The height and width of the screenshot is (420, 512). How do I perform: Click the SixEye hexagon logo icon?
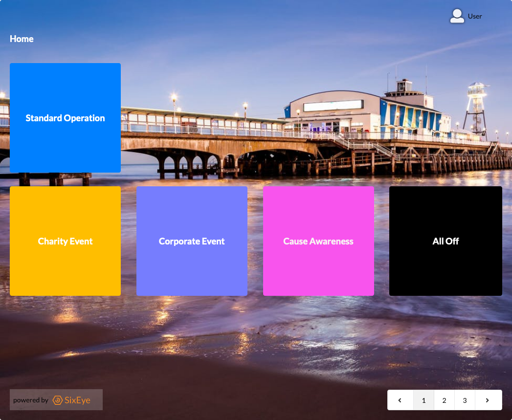tap(57, 400)
